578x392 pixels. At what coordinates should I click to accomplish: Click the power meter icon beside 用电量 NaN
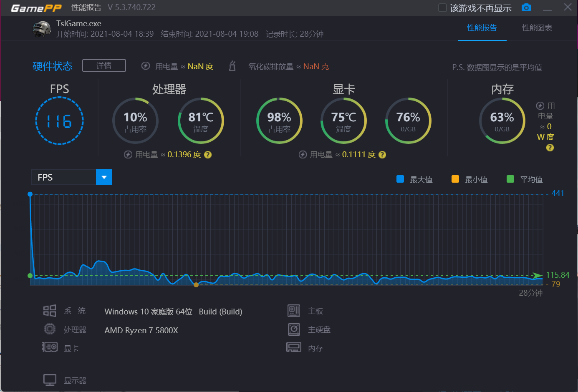point(146,66)
